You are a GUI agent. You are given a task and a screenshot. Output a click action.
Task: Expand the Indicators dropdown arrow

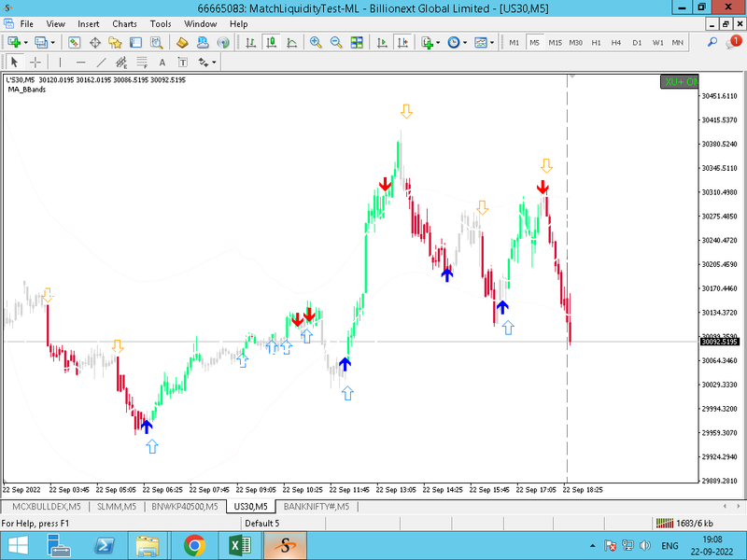coord(438,42)
